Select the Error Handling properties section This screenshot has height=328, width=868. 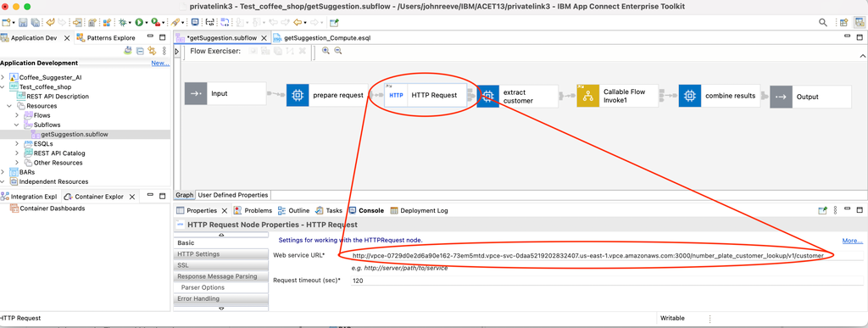(221, 298)
